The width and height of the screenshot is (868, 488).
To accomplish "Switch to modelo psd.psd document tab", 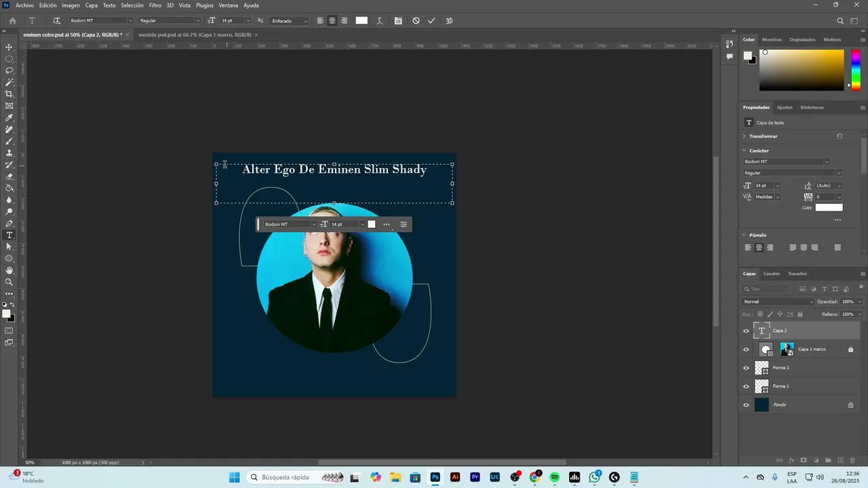I will 195,35.
